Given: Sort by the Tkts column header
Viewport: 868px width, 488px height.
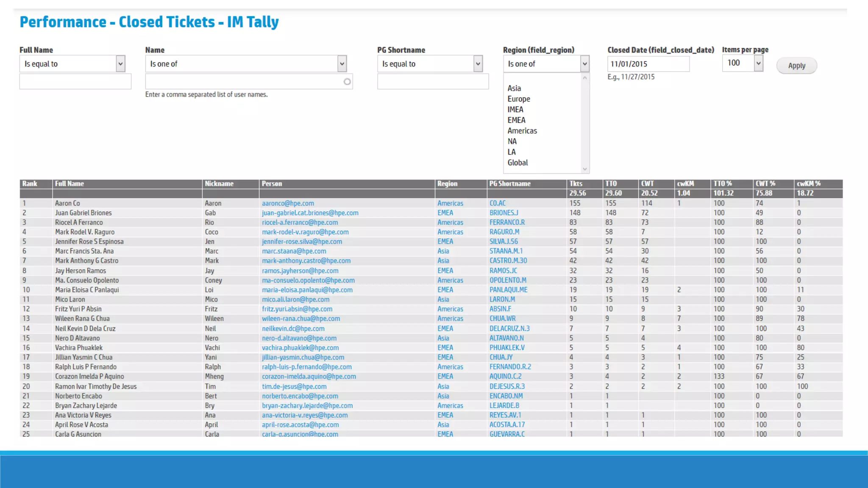Looking at the screenshot, I should coord(576,184).
